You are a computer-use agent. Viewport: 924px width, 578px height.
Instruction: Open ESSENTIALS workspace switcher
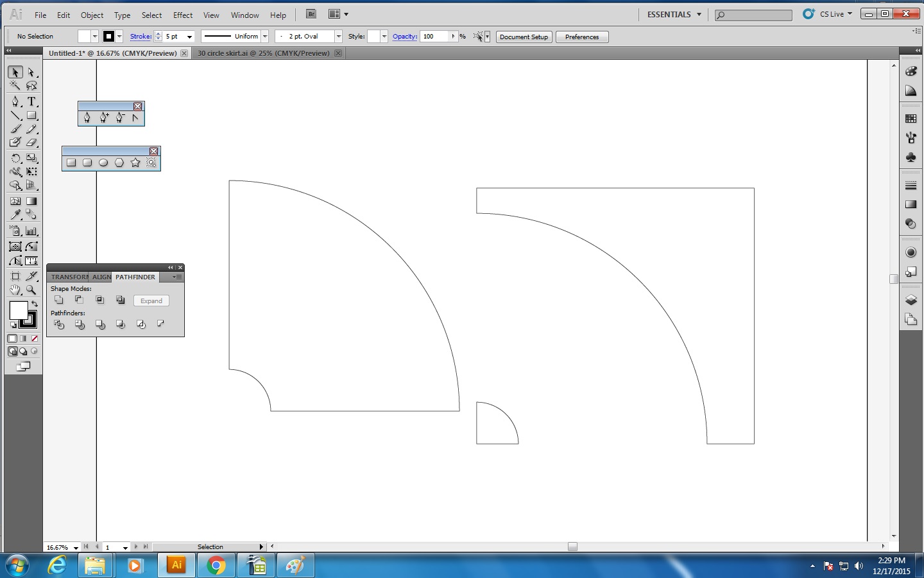point(674,14)
